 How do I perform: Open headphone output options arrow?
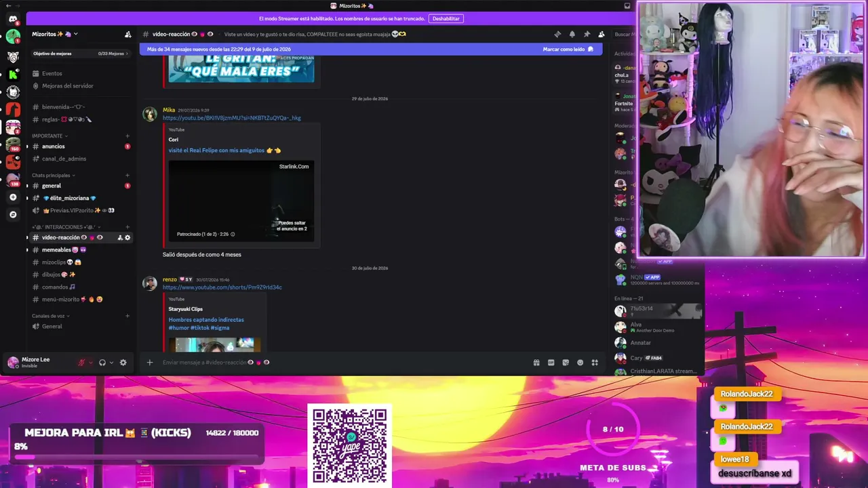[111, 363]
